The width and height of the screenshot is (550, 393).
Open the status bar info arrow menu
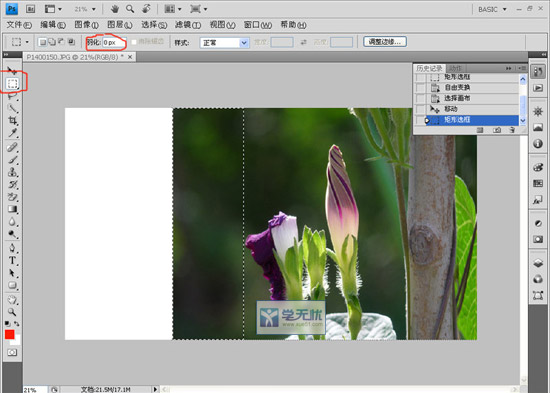(155, 389)
